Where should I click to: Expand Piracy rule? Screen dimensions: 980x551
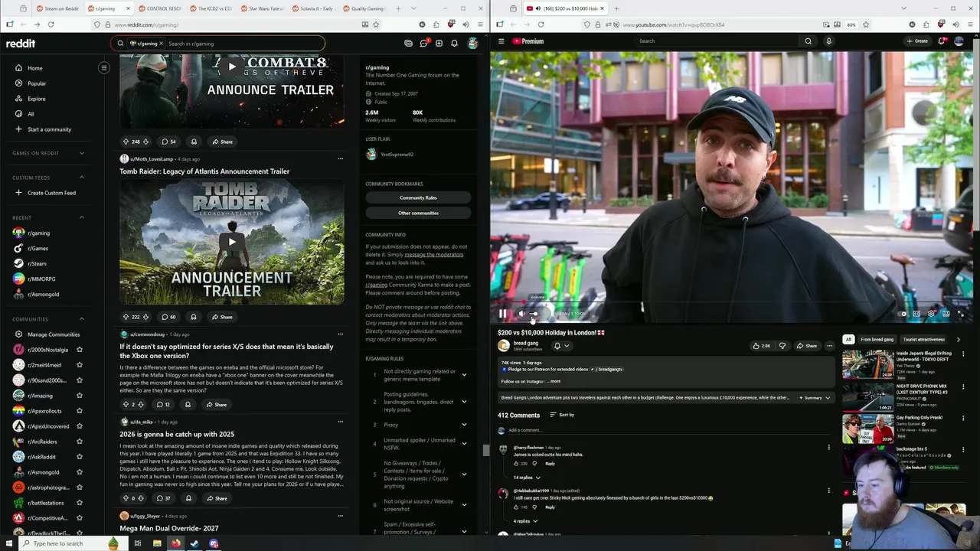pos(464,425)
